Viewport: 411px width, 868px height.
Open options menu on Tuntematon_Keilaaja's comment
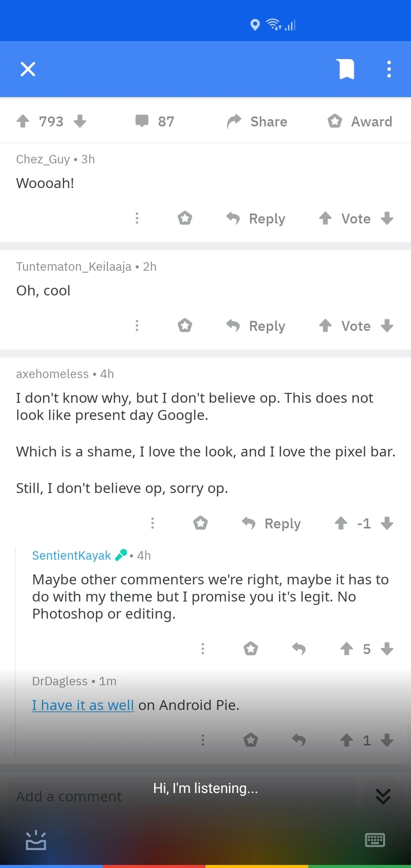(137, 325)
